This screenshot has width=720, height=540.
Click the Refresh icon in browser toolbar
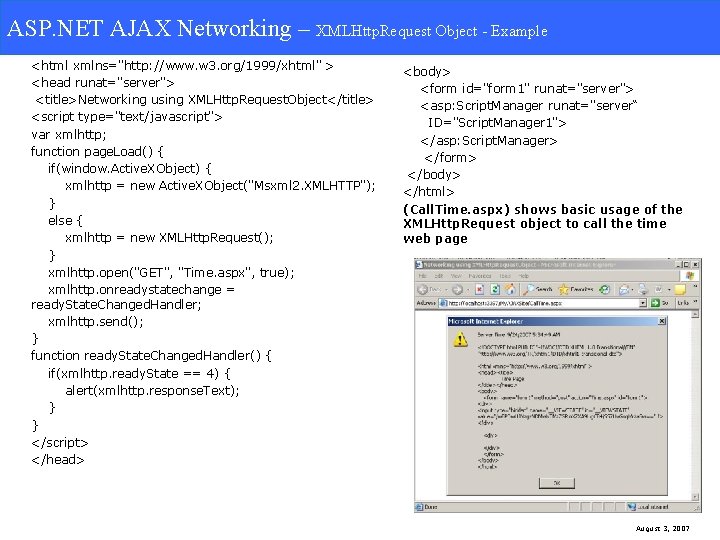[x=495, y=289]
